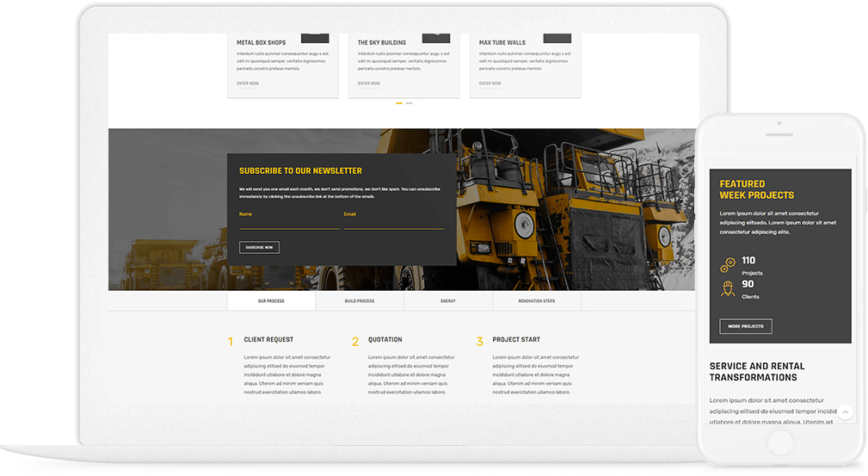Follow Enter Now link for The Sky Building
The width and height of the screenshot is (868, 476).
click(369, 83)
